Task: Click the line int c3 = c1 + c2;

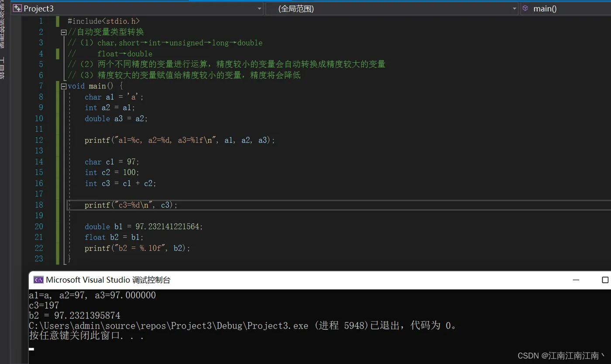Action: click(x=120, y=183)
